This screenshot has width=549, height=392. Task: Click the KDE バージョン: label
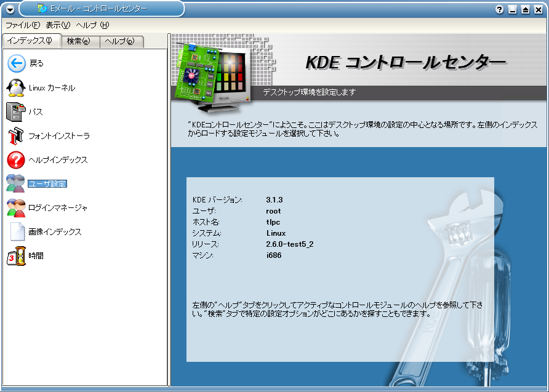coord(217,200)
